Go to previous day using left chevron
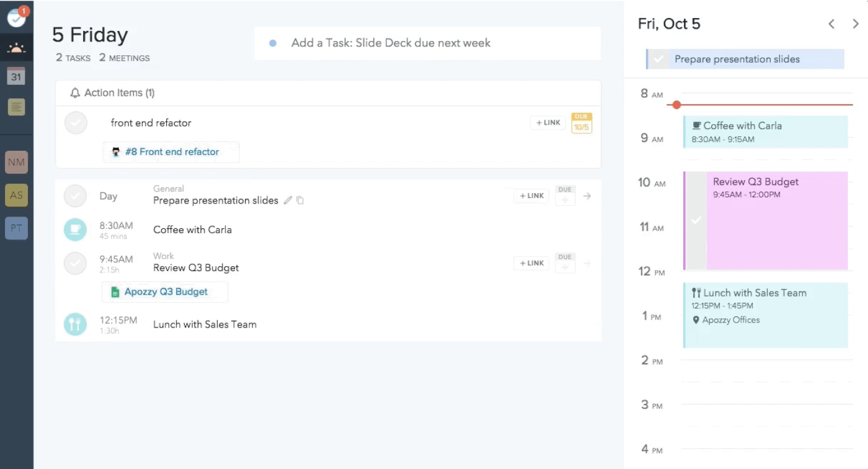 (x=831, y=24)
